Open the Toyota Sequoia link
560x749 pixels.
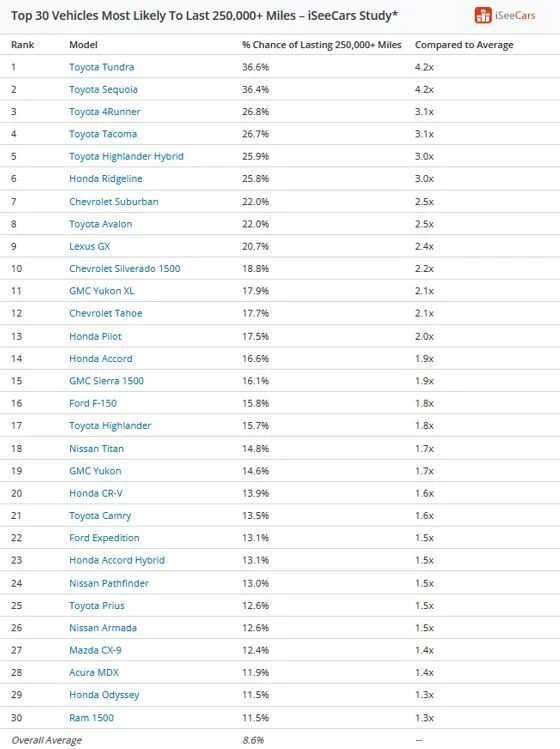[x=103, y=89]
